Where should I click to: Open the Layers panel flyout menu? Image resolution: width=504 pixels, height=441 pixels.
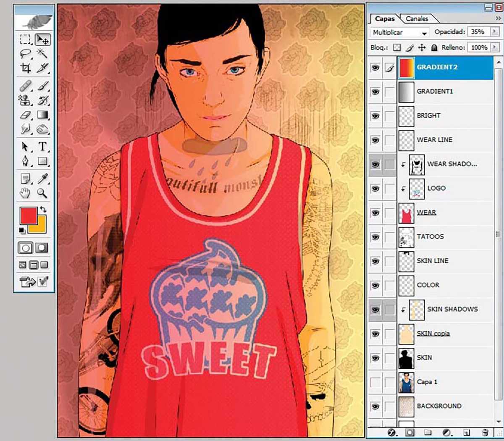(x=497, y=18)
